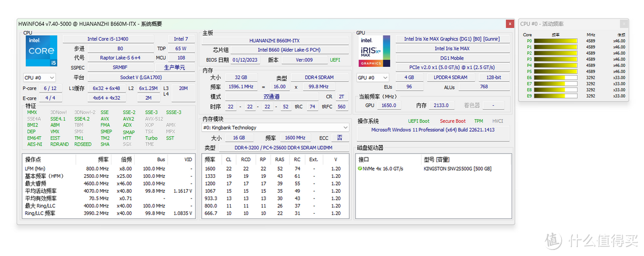Open the CPU #0 selector dropdown
Viewport: 644px width, 256px height.
[39, 77]
